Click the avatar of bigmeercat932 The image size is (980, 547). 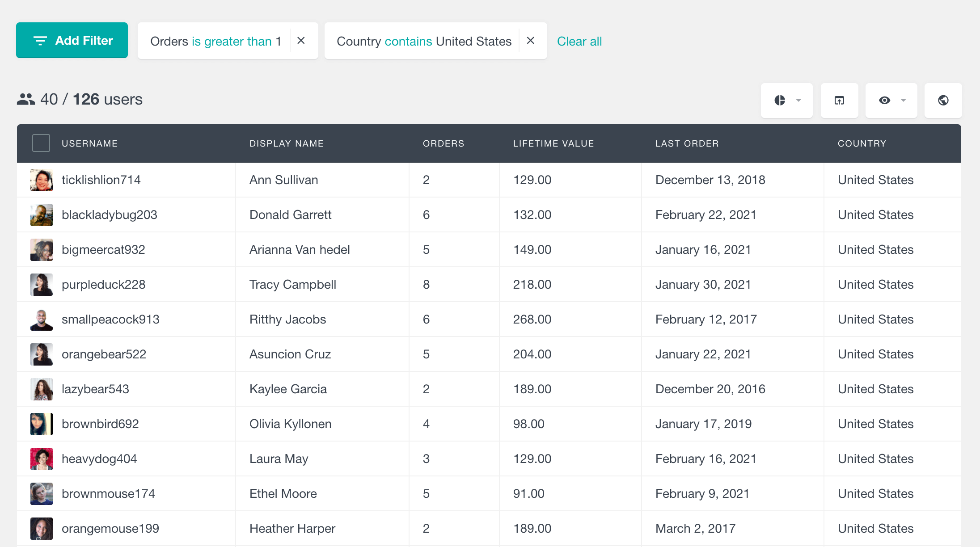(x=42, y=250)
